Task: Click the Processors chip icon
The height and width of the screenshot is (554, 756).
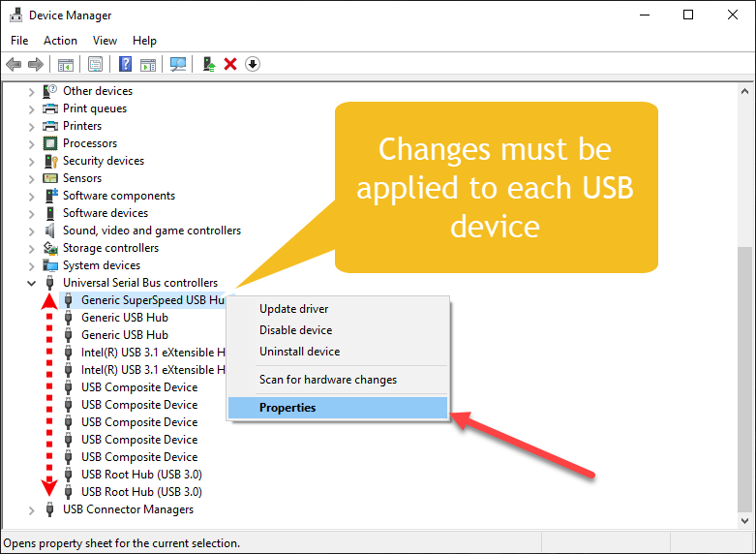Action: [50, 143]
